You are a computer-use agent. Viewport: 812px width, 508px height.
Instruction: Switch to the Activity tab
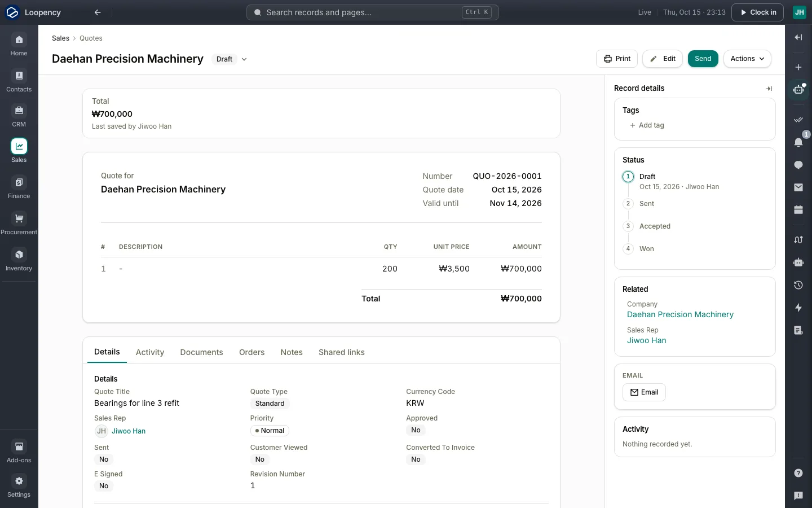150,352
